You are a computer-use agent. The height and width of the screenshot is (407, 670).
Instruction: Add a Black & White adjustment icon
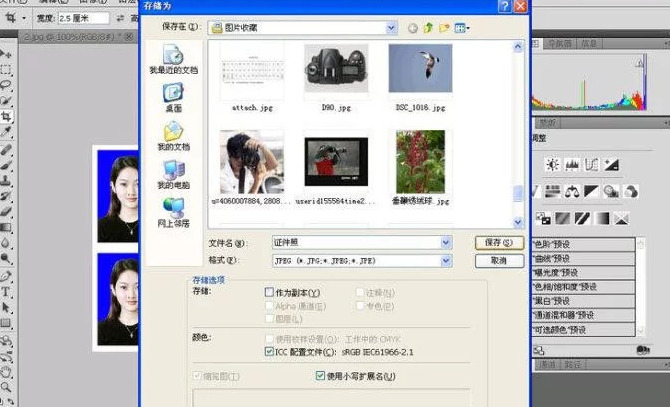click(x=591, y=191)
